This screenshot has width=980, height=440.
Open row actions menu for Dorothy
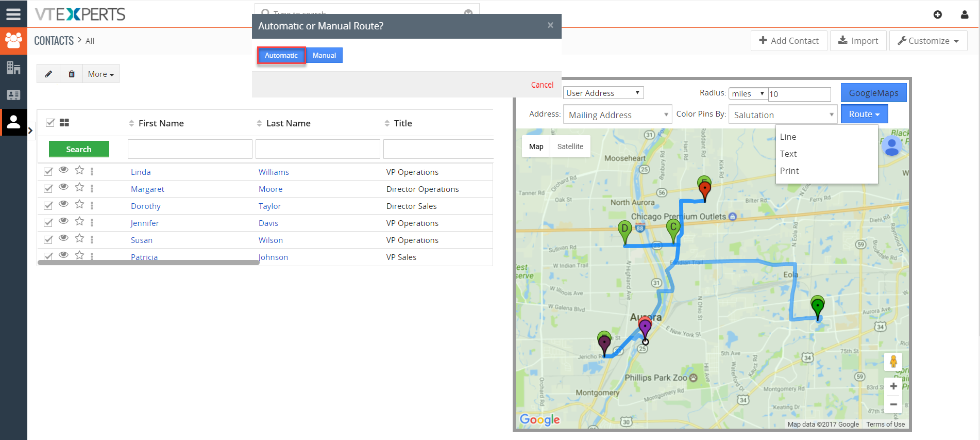(92, 206)
